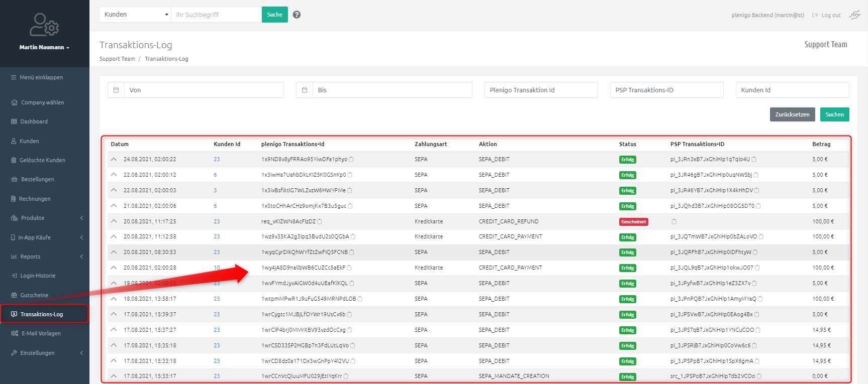Copy PSP ID pi_3JPSVwB7JxGhiHlp0EAog4Bx
Image resolution: width=868 pixels, height=384 pixels.
[x=757, y=314]
